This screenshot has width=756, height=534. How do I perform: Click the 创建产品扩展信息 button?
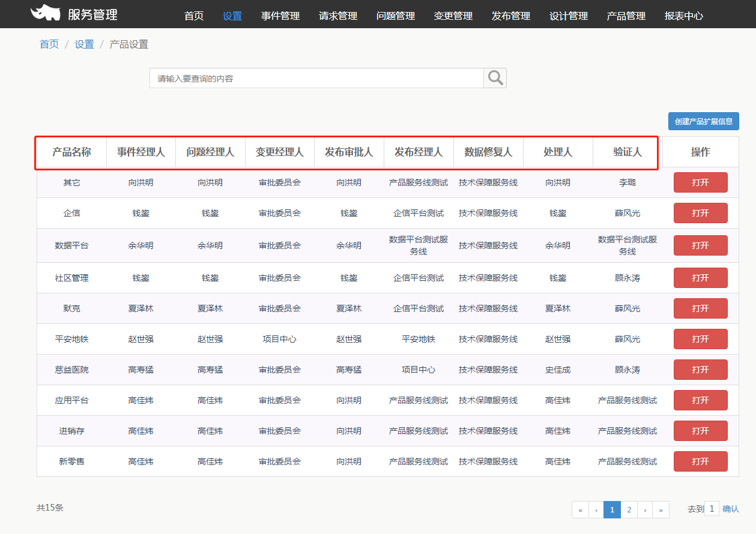[704, 121]
